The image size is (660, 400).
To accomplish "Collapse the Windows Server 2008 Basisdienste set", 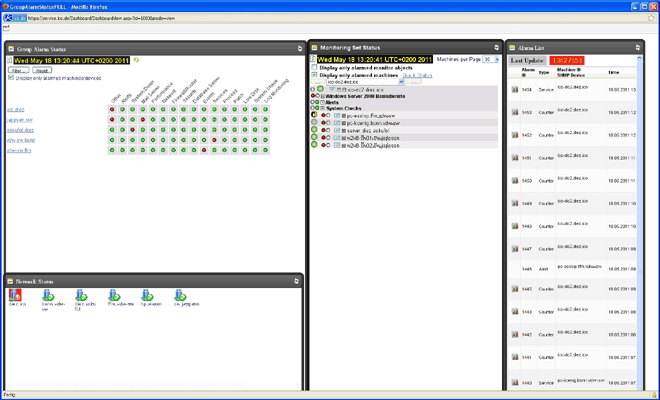I will point(322,96).
